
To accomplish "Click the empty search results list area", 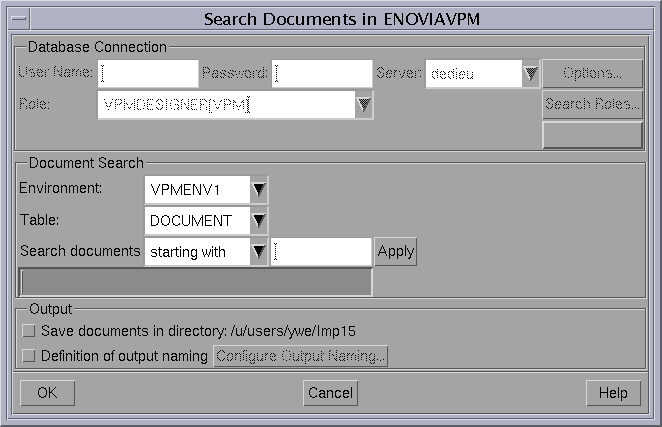I will pos(195,282).
